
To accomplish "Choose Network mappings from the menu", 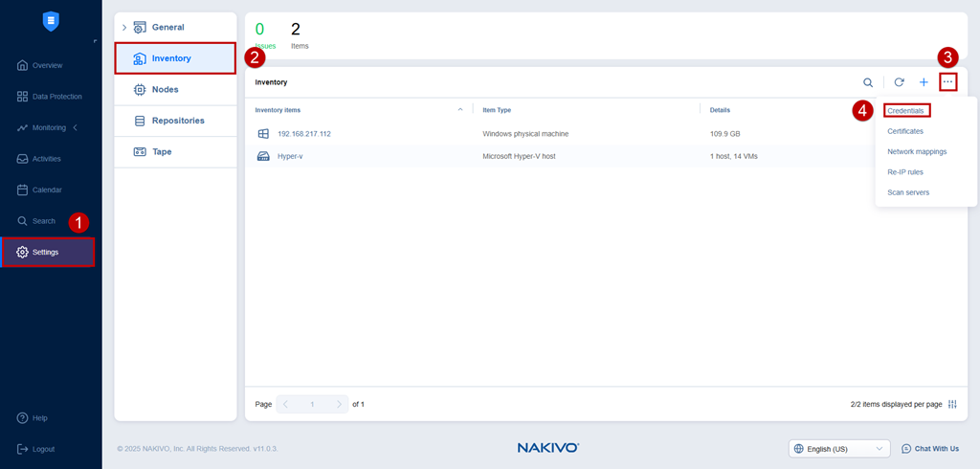I will click(x=917, y=152).
